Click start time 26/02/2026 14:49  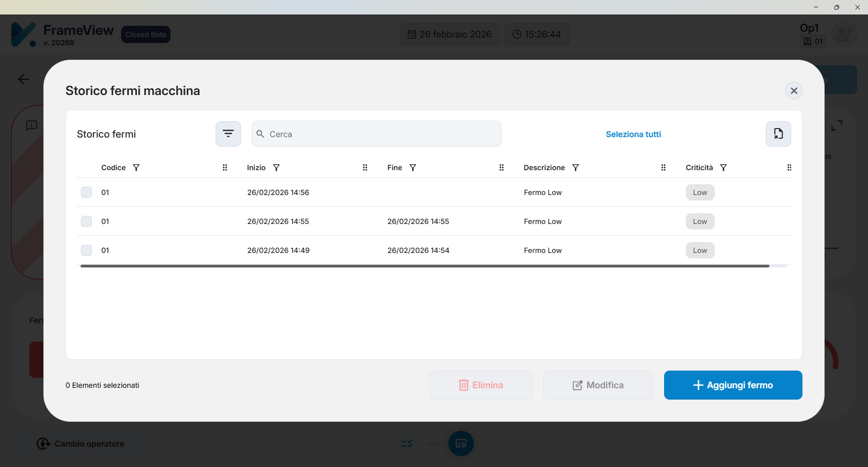click(x=278, y=250)
